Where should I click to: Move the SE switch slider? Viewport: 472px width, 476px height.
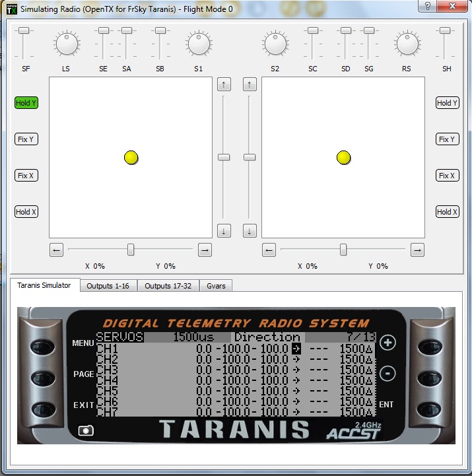tap(104, 30)
